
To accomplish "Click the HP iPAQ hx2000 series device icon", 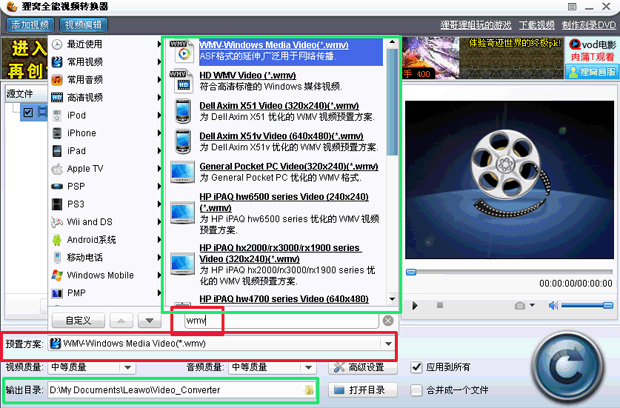I will (182, 264).
